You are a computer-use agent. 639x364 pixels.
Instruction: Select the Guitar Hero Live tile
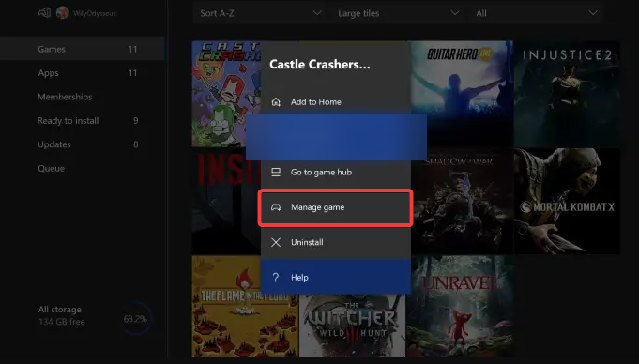pos(463,93)
